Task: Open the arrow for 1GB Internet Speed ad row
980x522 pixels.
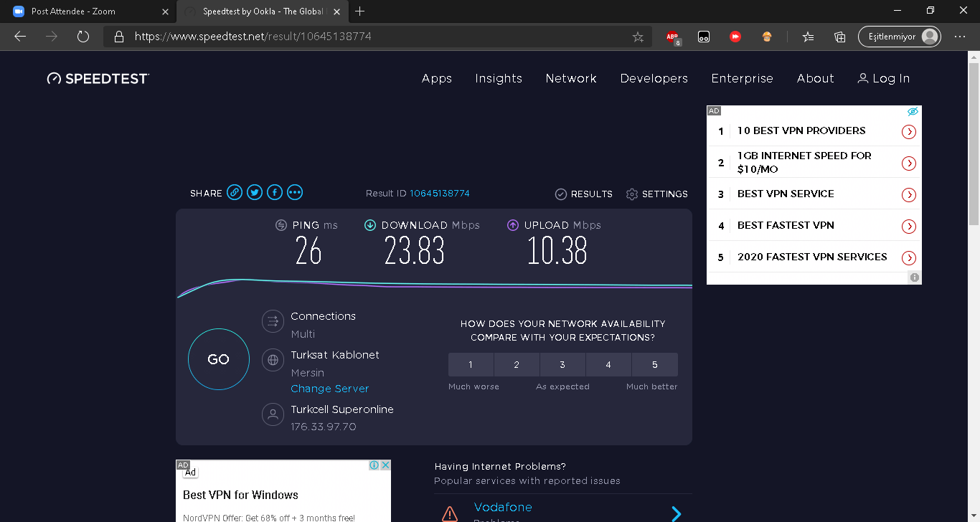Action: pyautogui.click(x=909, y=163)
